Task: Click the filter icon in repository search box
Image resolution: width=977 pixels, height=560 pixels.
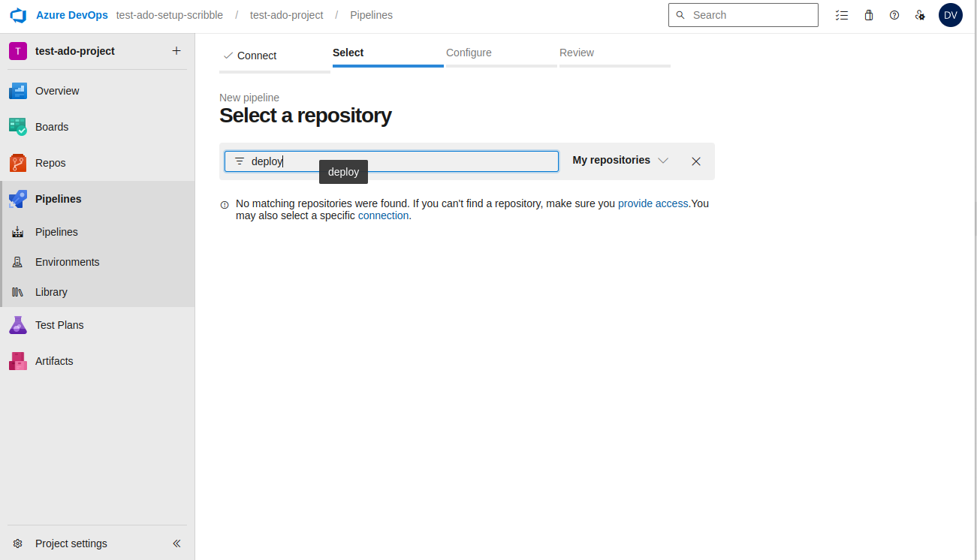Action: pos(240,161)
